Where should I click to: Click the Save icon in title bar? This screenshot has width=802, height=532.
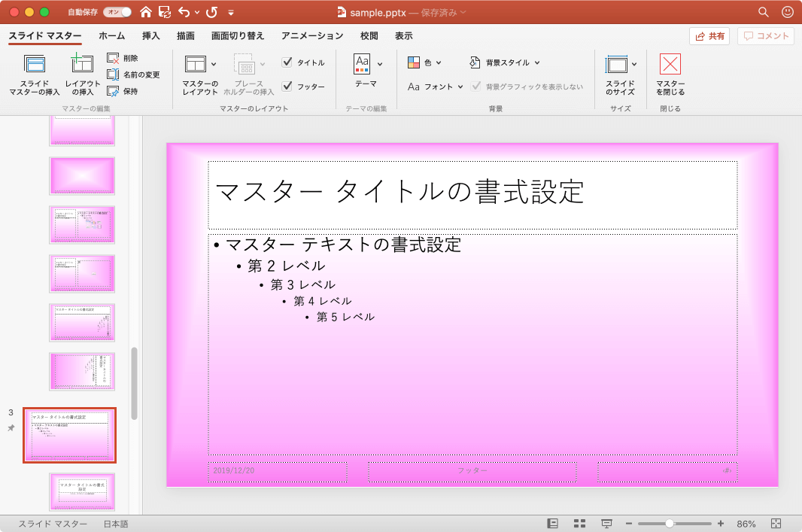coord(163,12)
